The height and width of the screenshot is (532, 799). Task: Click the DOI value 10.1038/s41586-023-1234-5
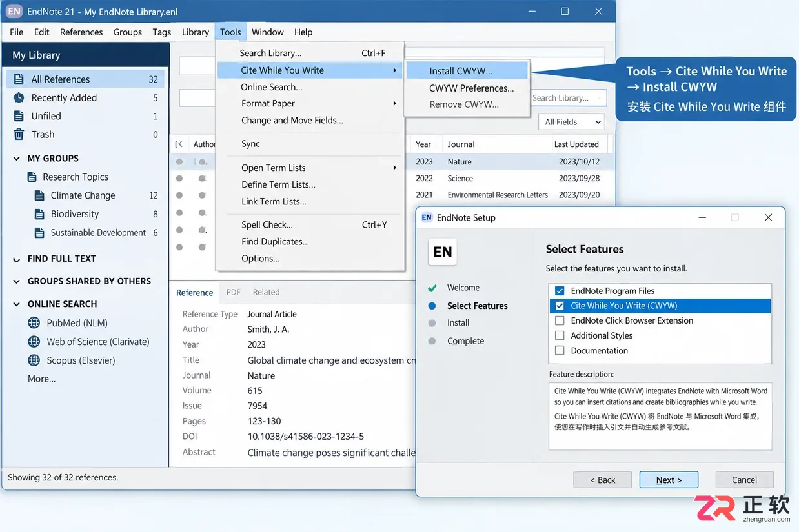coord(306,437)
